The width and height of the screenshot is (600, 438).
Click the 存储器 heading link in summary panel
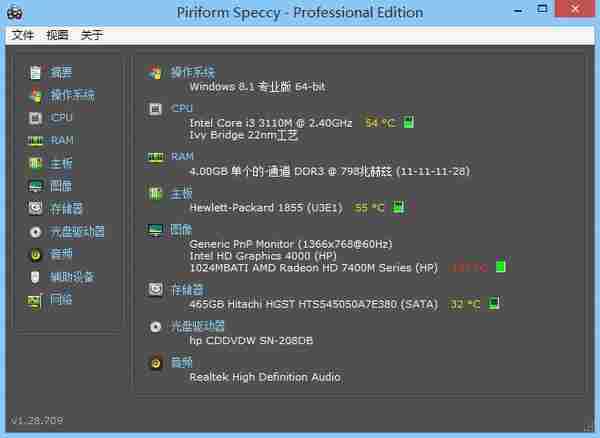tap(186, 289)
